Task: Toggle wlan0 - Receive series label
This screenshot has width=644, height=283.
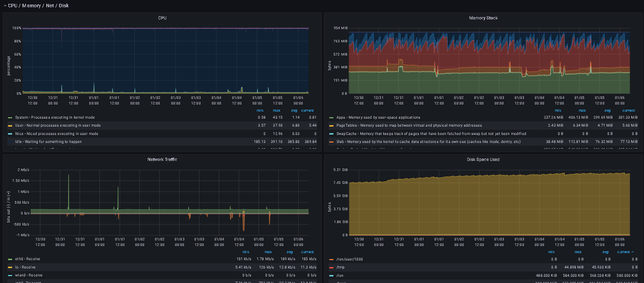Action: coord(29,275)
